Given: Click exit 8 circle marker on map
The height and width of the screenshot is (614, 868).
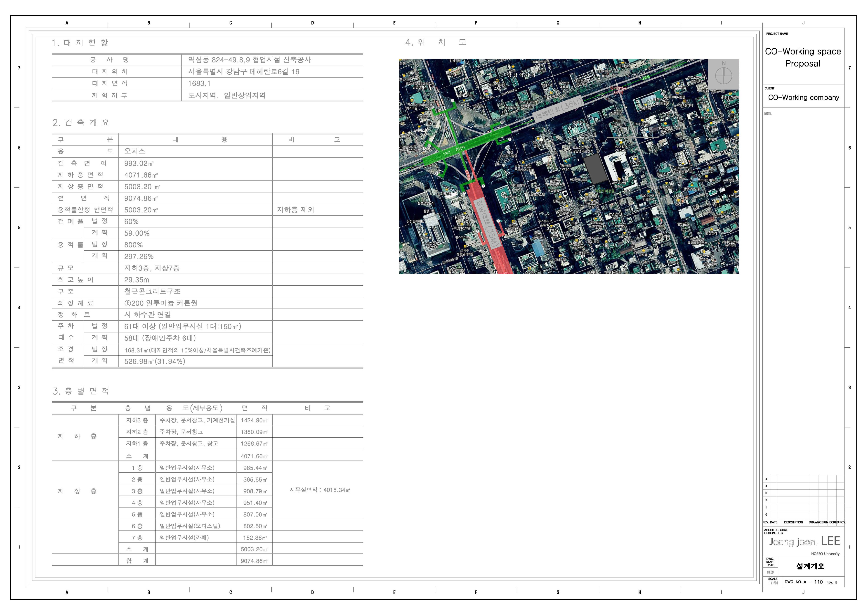Looking at the screenshot, I should [x=437, y=174].
